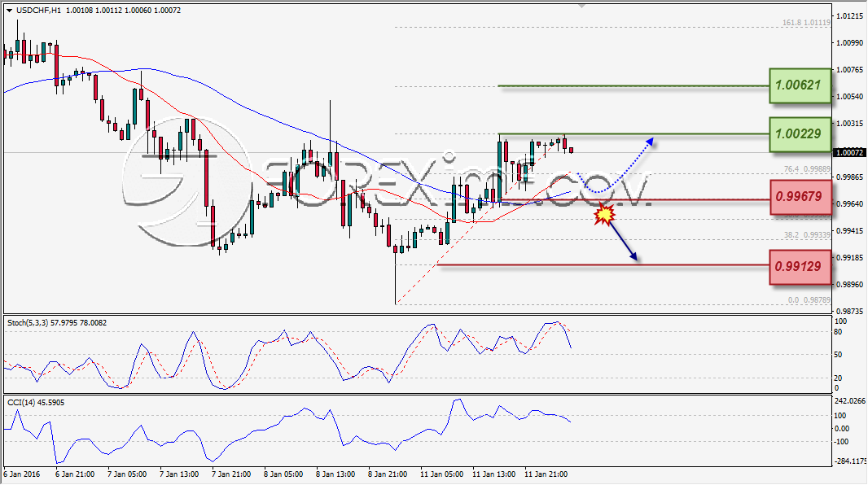Select the red 0.99679 support label
The width and height of the screenshot is (868, 485).
click(x=800, y=197)
